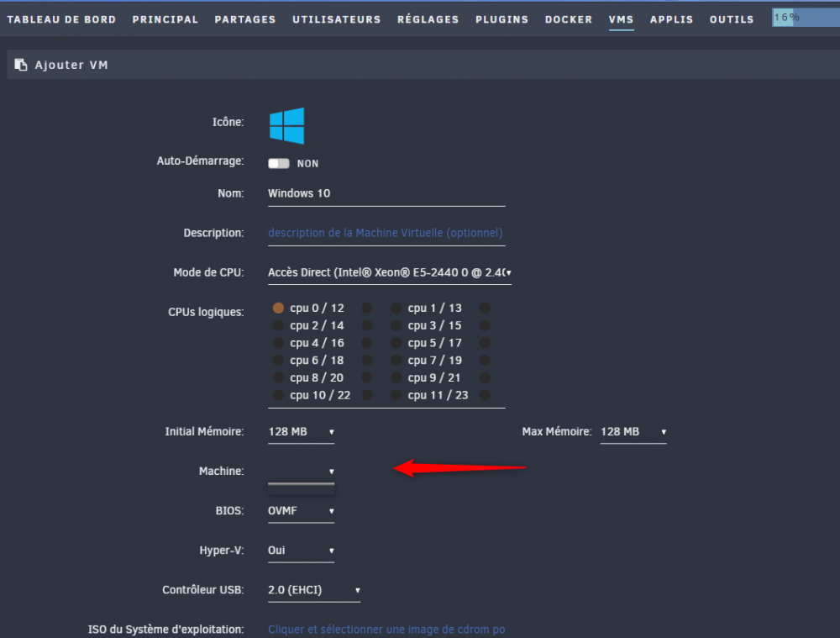The image size is (840, 638).
Task: Check the cpu 16 checkbox
Action: point(367,343)
